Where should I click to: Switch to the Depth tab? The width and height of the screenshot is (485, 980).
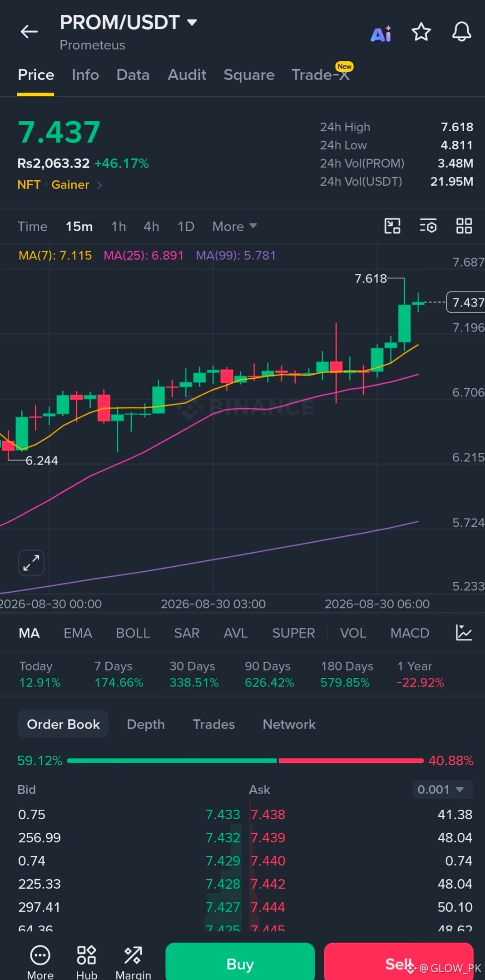point(146,724)
